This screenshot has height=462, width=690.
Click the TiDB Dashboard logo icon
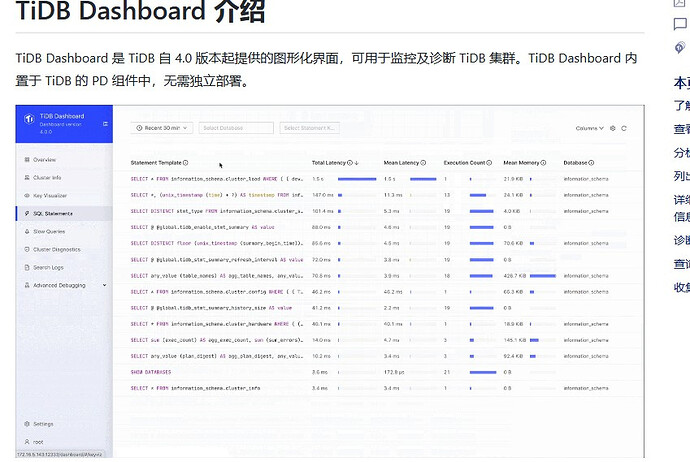[x=29, y=119]
